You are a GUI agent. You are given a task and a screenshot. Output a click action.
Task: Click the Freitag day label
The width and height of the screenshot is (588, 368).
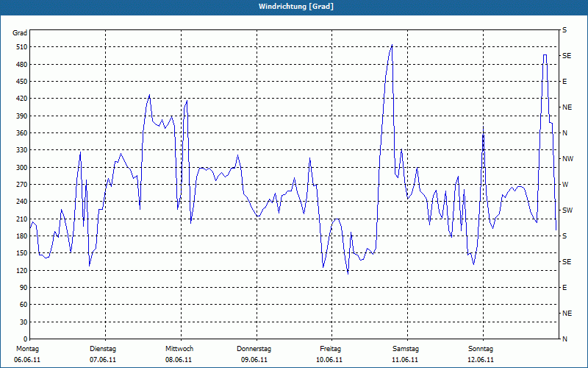click(330, 349)
